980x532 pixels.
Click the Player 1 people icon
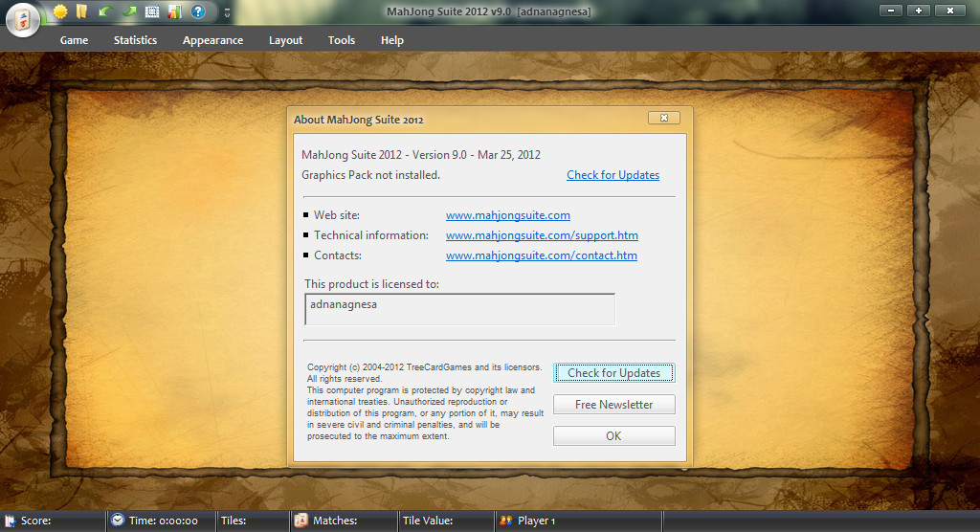pos(505,521)
